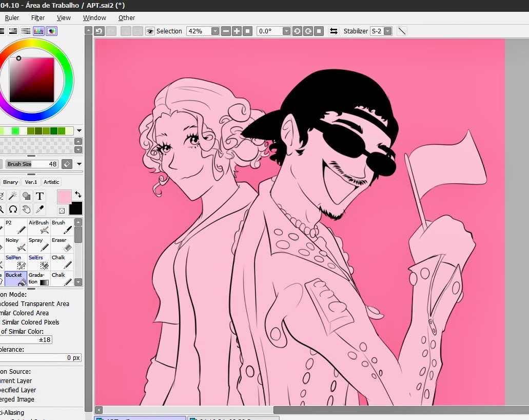Select the Specified Layer source option

tap(18, 390)
